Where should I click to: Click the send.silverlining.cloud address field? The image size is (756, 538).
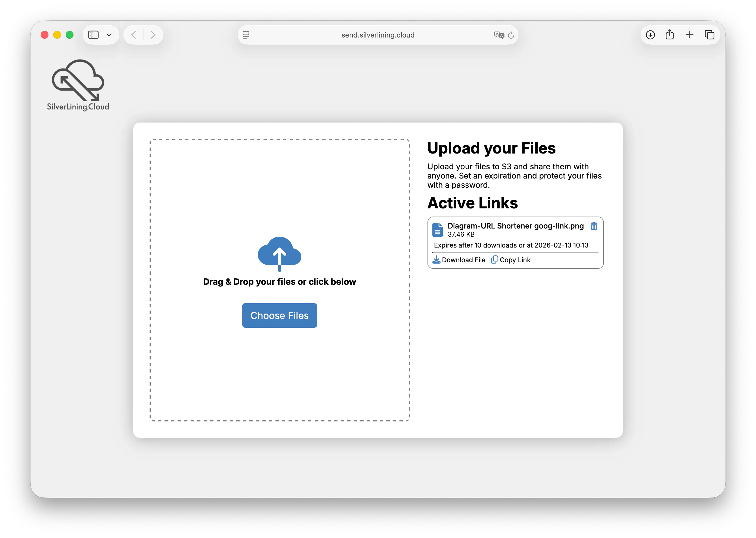(378, 35)
